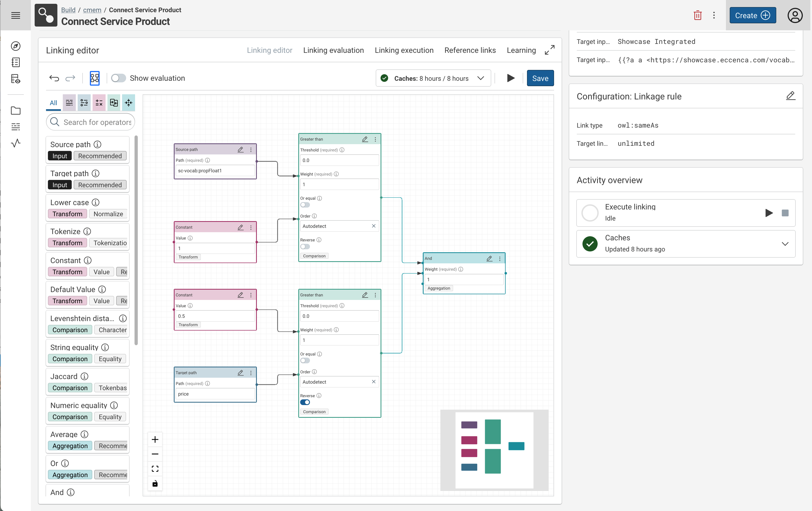This screenshot has height=511, width=812.
Task: Follow the Build breadcrumb link
Action: [68, 10]
